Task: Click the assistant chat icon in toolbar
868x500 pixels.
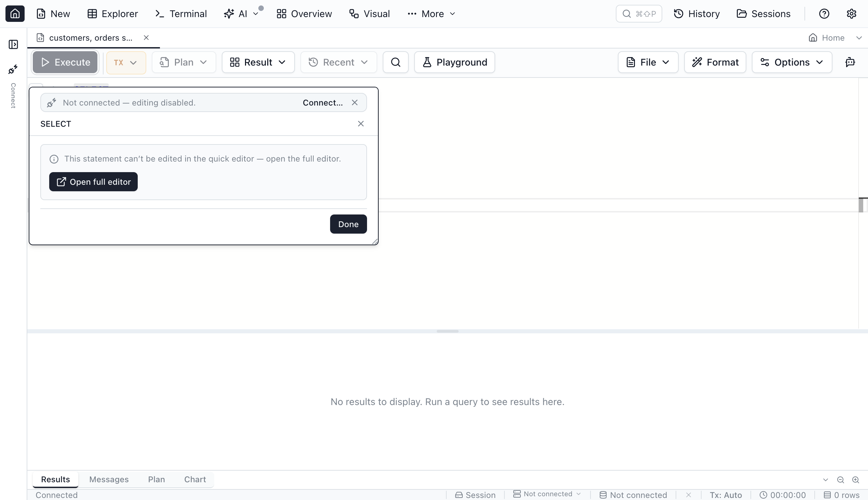Action: click(850, 62)
